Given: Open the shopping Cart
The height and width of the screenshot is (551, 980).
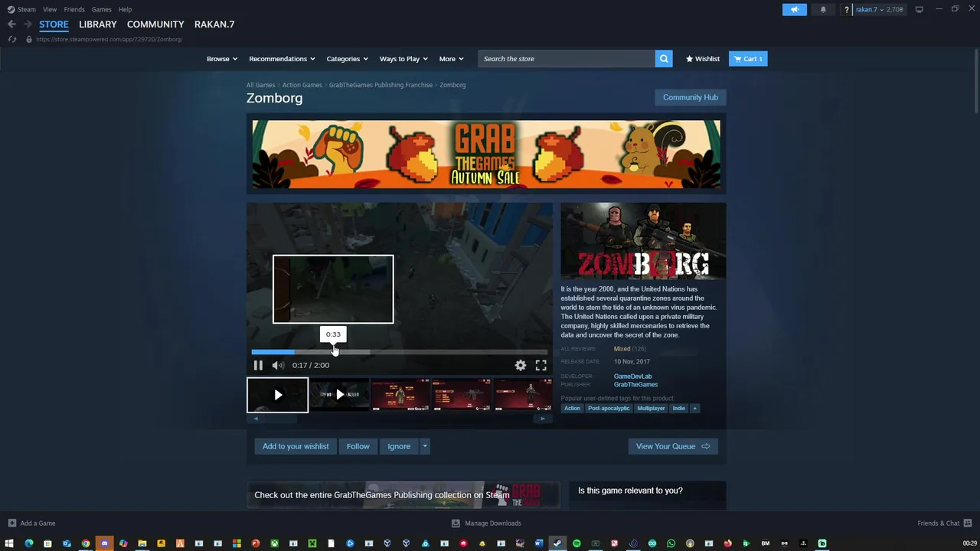Looking at the screenshot, I should (x=748, y=59).
